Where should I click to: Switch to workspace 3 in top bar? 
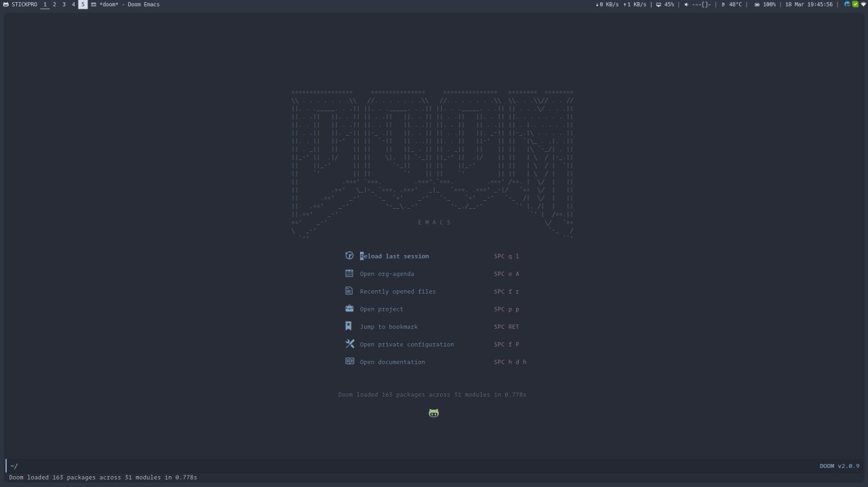point(64,4)
